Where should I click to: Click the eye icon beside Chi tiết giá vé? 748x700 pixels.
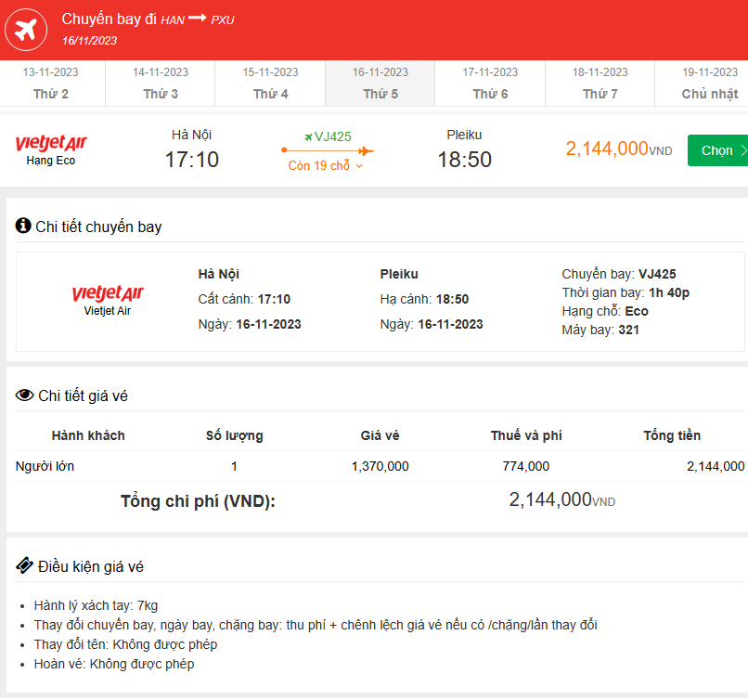[24, 395]
